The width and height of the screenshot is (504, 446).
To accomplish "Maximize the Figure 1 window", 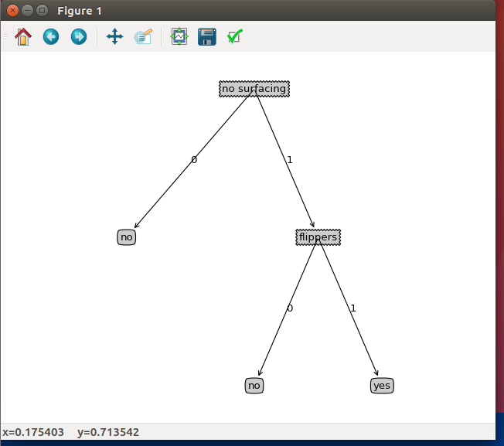I will pos(42,11).
